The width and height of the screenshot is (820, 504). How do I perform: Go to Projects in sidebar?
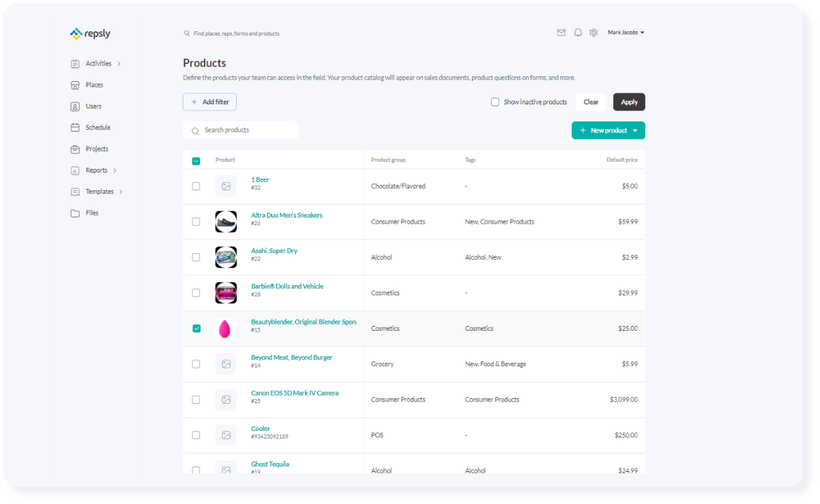coord(97,149)
